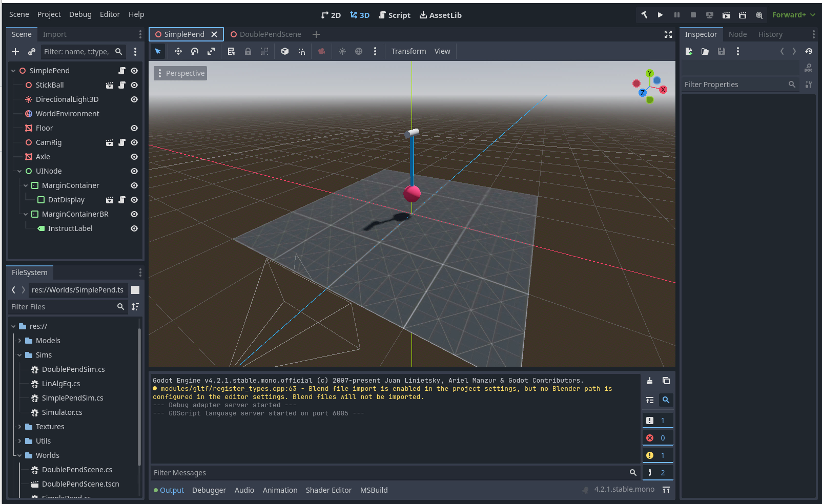Toggle the preview environment globe icon
The height and width of the screenshot is (504, 822).
359,51
